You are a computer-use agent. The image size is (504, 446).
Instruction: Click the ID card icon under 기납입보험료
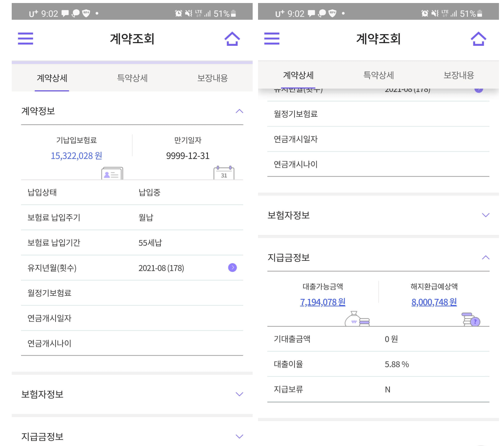111,174
